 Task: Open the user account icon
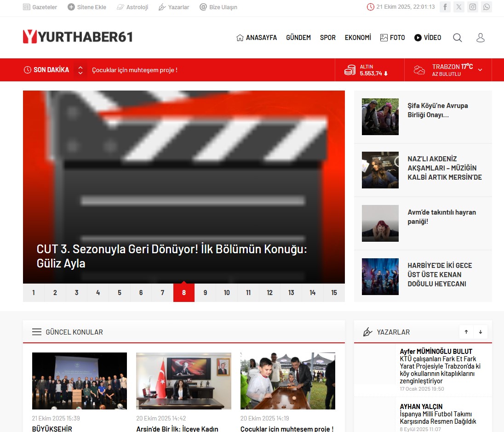click(481, 38)
